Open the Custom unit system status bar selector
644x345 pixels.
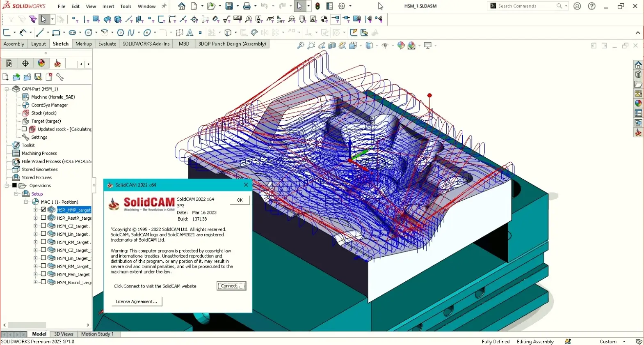coord(612,341)
